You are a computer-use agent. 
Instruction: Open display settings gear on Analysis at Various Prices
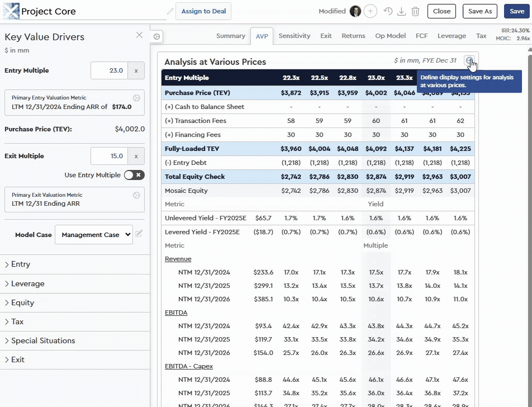click(x=469, y=60)
